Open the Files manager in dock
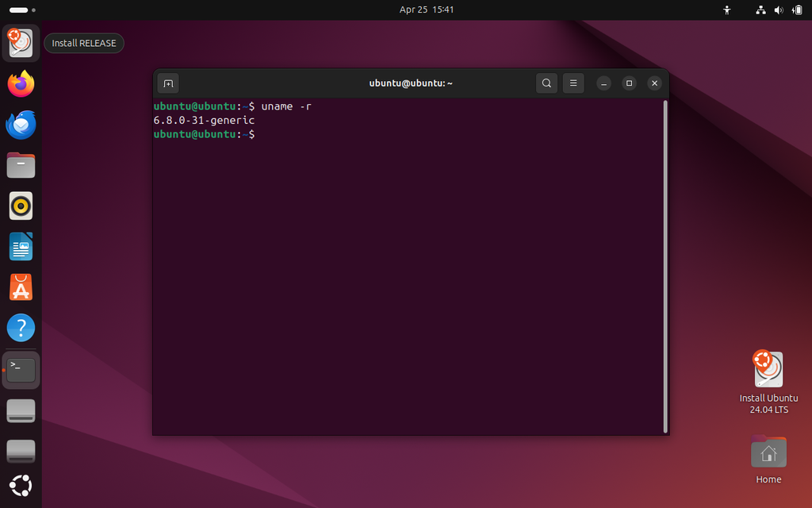Screen dimensions: 812x508 tap(21, 166)
